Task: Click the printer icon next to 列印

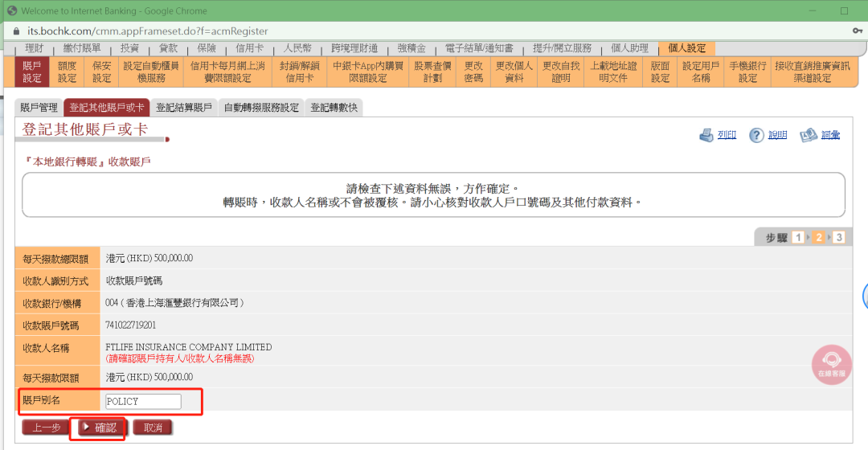Action: (706, 135)
